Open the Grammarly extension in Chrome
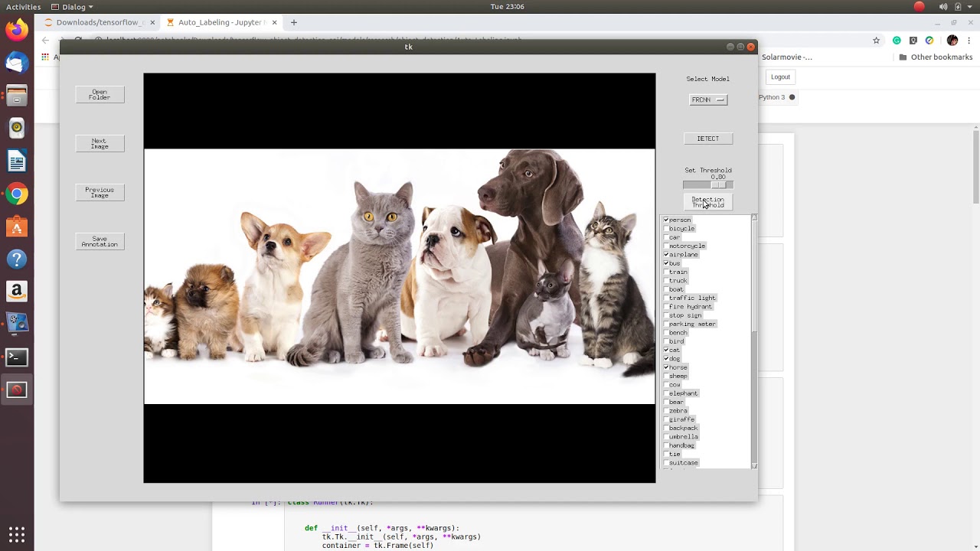Image resolution: width=980 pixels, height=551 pixels. pos(897,41)
